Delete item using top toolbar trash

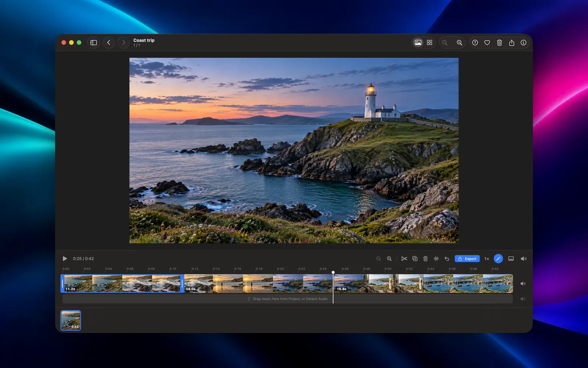499,43
